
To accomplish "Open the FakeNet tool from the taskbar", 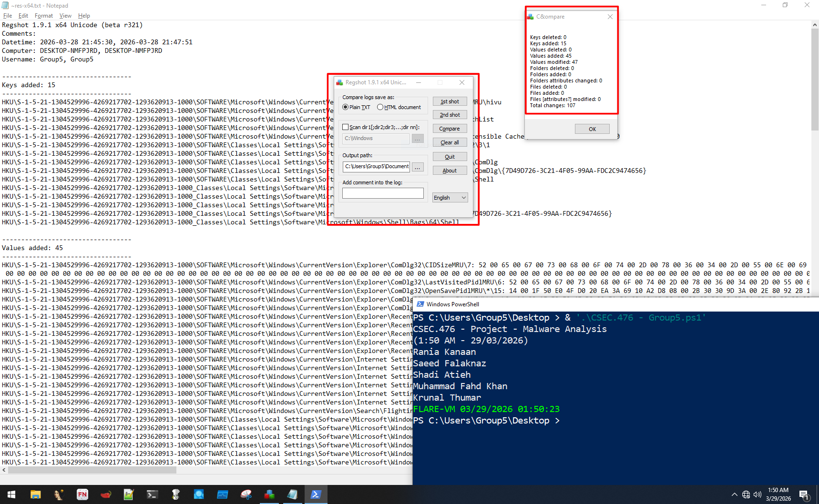I will 82,494.
